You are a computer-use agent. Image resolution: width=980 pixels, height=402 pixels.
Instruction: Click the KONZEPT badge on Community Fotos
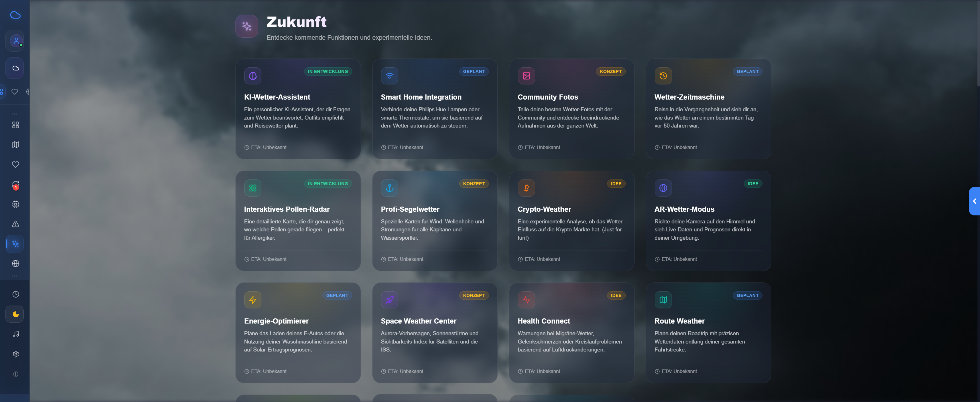[x=611, y=71]
